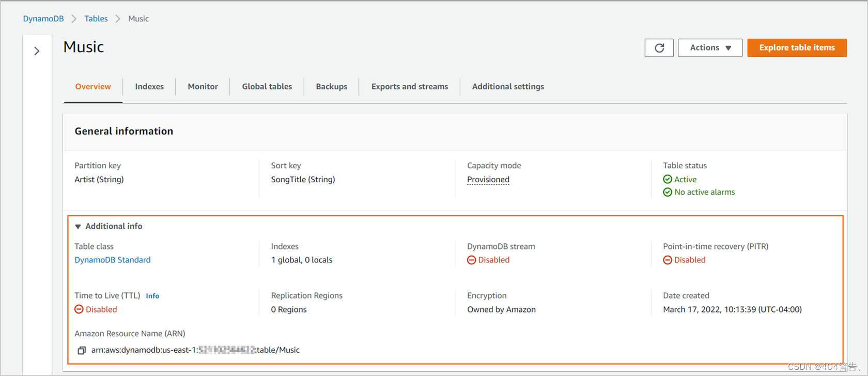This screenshot has height=376, width=868.
Task: Expand the side navigation panel
Action: (x=37, y=51)
